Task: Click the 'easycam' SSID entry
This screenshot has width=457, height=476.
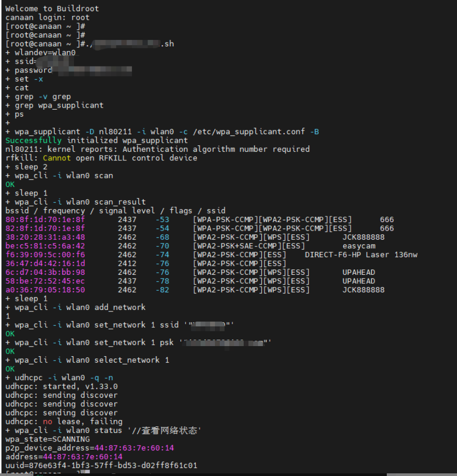Action: 359,246
